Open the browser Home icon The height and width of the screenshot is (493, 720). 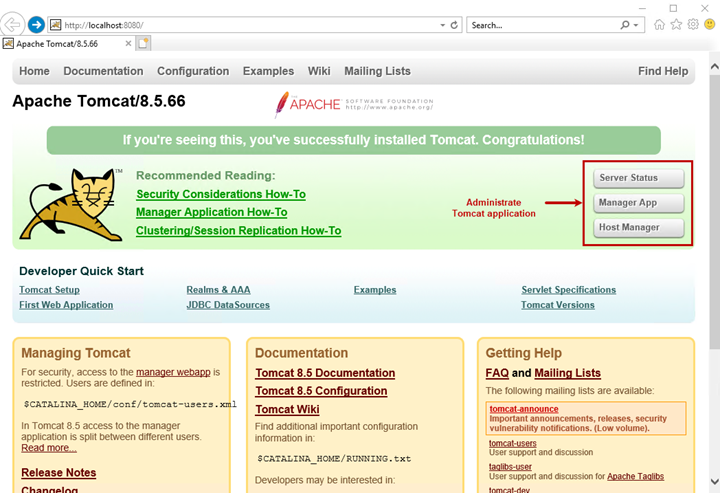[x=659, y=24]
